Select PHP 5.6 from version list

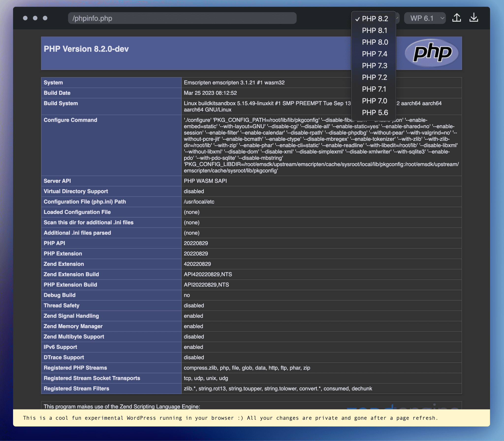[374, 112]
